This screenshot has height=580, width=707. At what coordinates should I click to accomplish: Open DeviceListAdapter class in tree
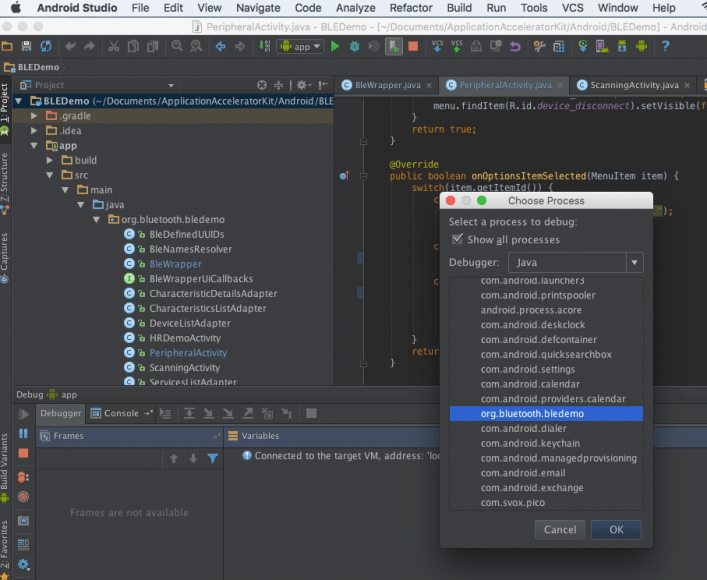(x=190, y=323)
